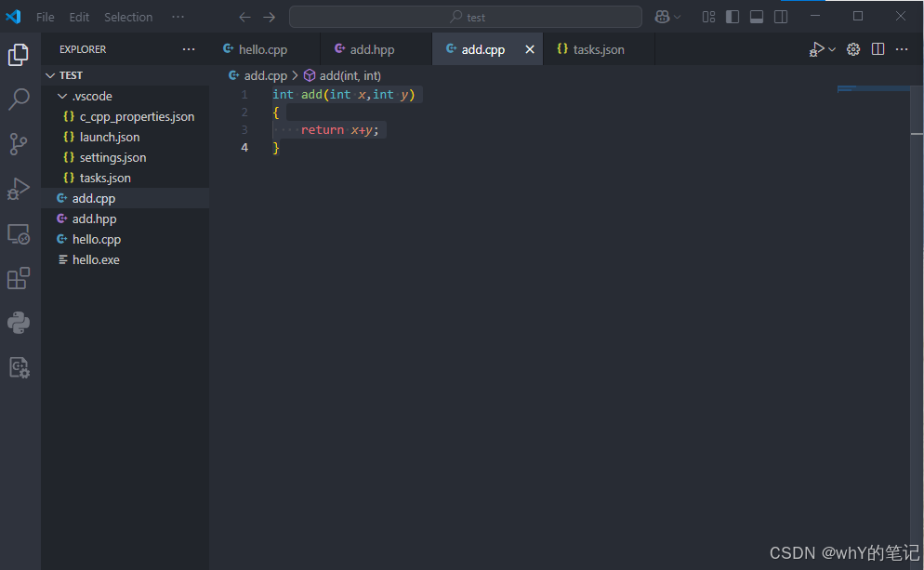This screenshot has height=570, width=924.
Task: Go back with the left arrow
Action: pos(244,17)
